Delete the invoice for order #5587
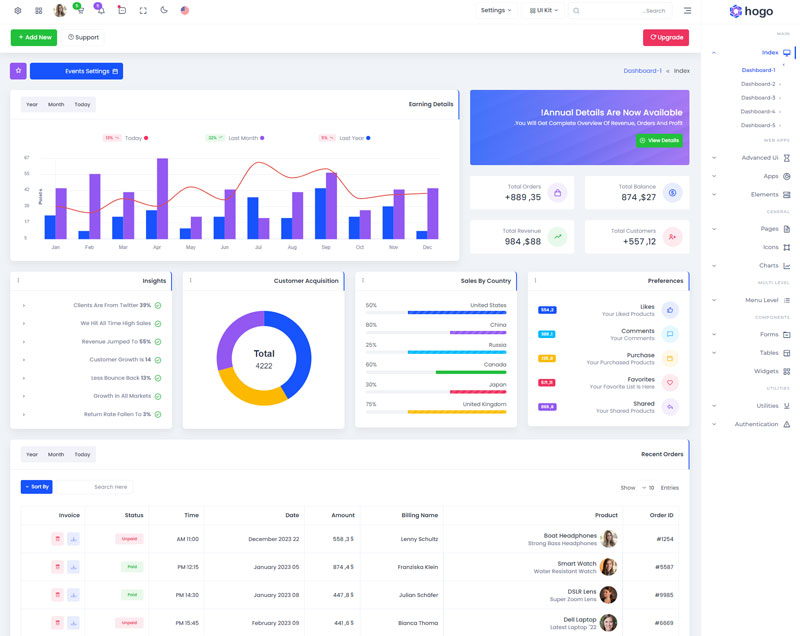800x636 pixels. [58, 567]
